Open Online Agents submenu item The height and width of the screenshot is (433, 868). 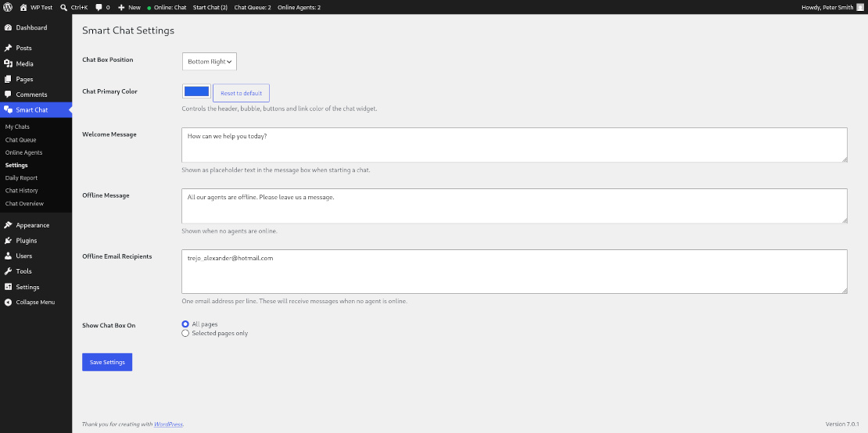[23, 152]
